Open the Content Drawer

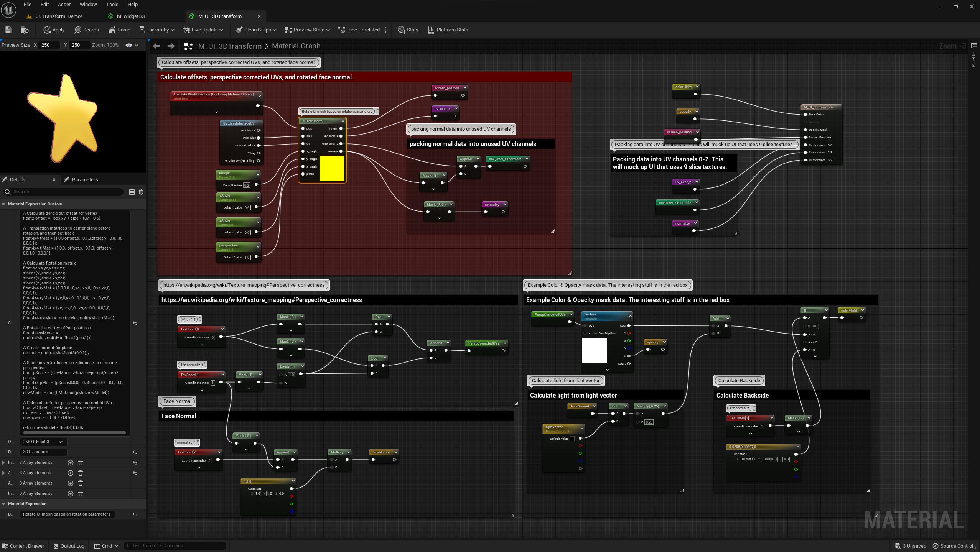(23, 545)
